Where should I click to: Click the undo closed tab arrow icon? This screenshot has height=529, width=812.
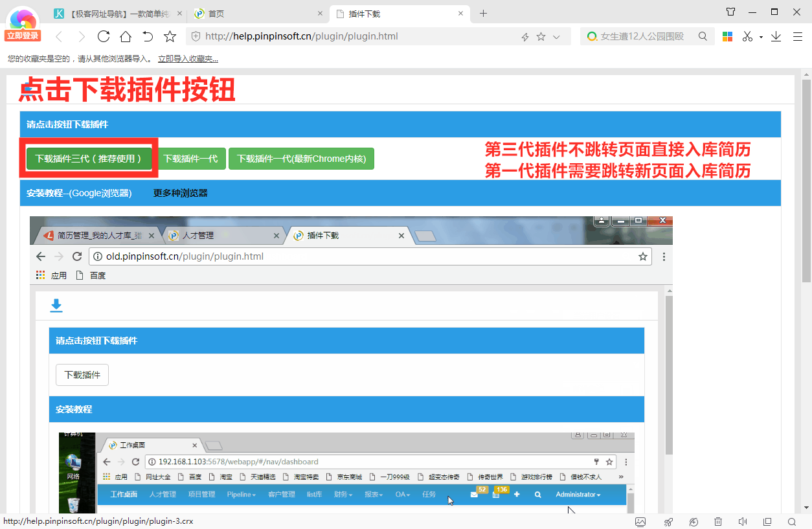(148, 37)
